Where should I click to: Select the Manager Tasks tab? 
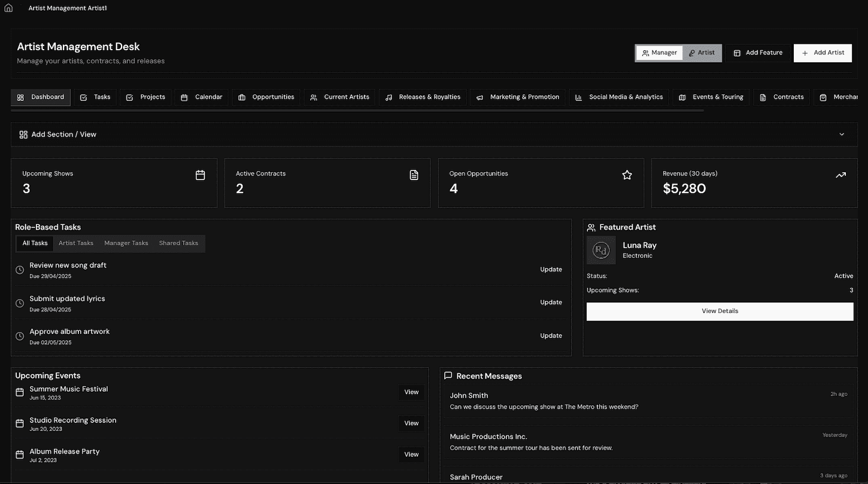[x=126, y=243]
